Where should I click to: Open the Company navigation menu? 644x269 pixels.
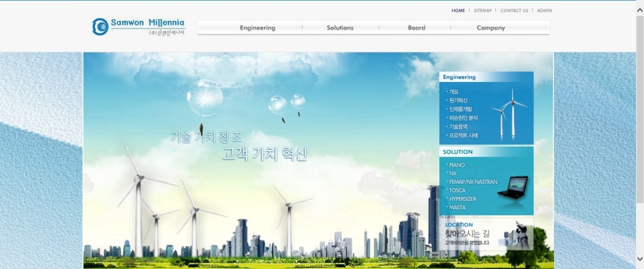click(491, 28)
